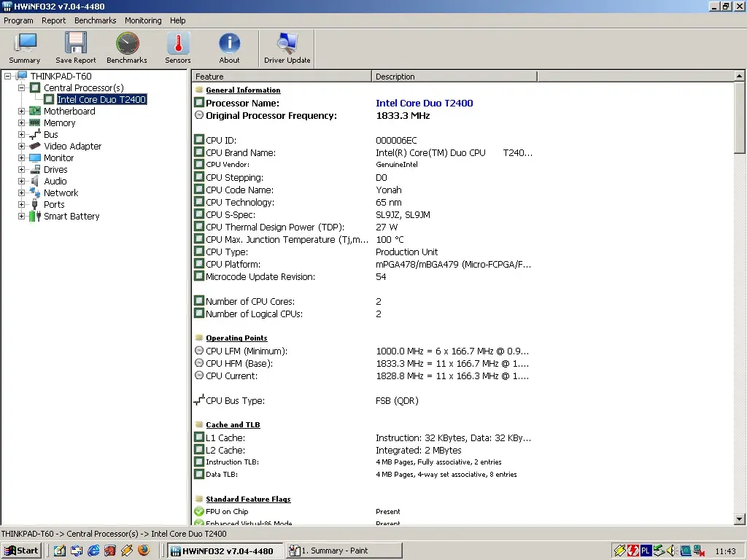Select the Data TLB row

364,474
